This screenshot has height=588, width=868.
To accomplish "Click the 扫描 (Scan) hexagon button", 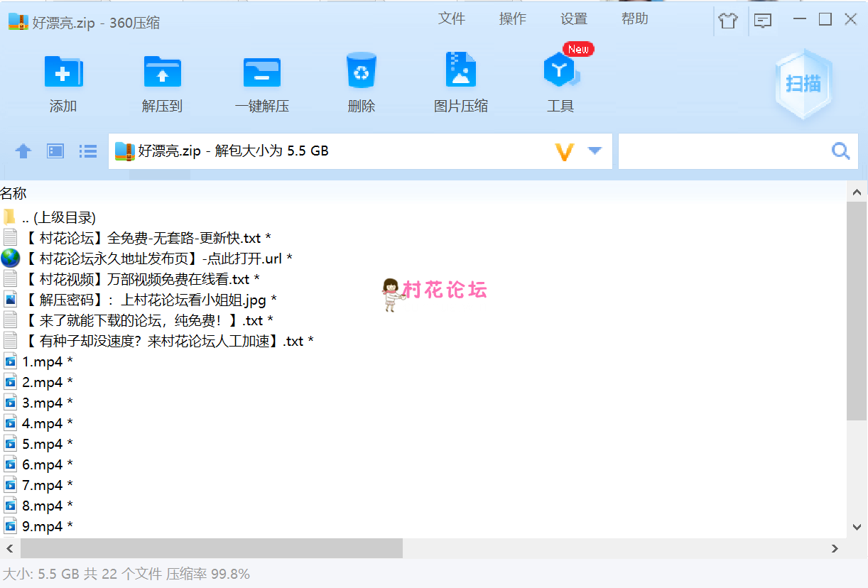I will [x=803, y=84].
